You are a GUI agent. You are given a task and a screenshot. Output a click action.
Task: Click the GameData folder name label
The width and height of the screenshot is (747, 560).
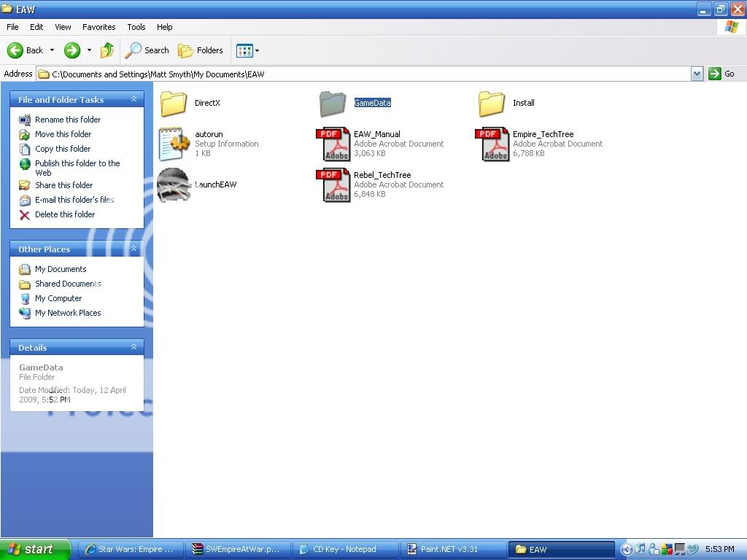pos(373,103)
